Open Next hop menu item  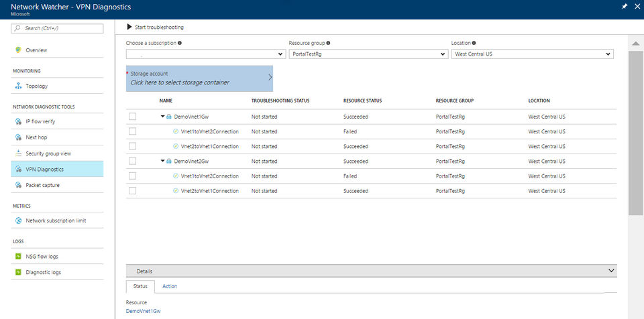(x=57, y=137)
